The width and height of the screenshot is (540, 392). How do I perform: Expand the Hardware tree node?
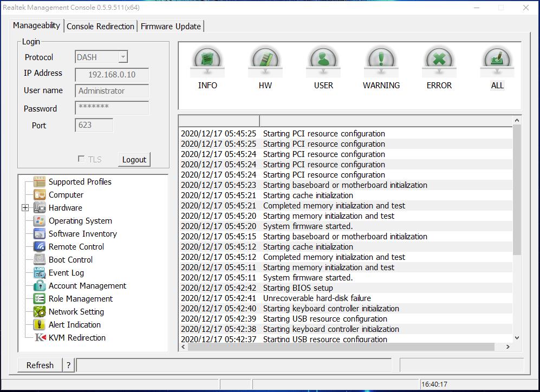point(25,207)
